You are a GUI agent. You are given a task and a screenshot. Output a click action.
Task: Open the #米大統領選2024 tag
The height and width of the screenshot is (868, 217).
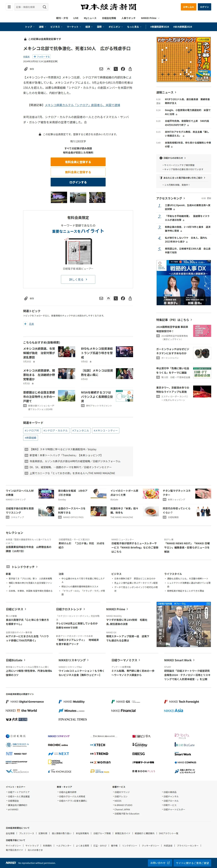pyautogui.click(x=183, y=27)
